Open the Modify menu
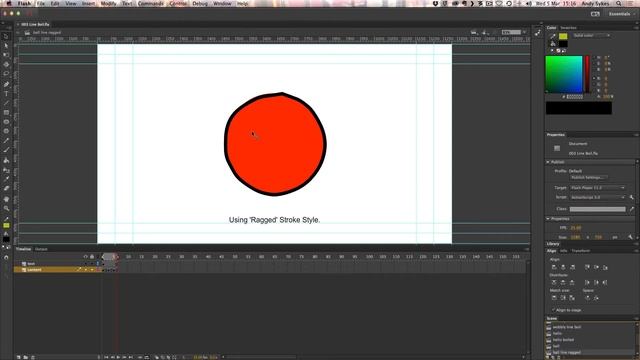640x360 pixels. pyautogui.click(x=108, y=3)
